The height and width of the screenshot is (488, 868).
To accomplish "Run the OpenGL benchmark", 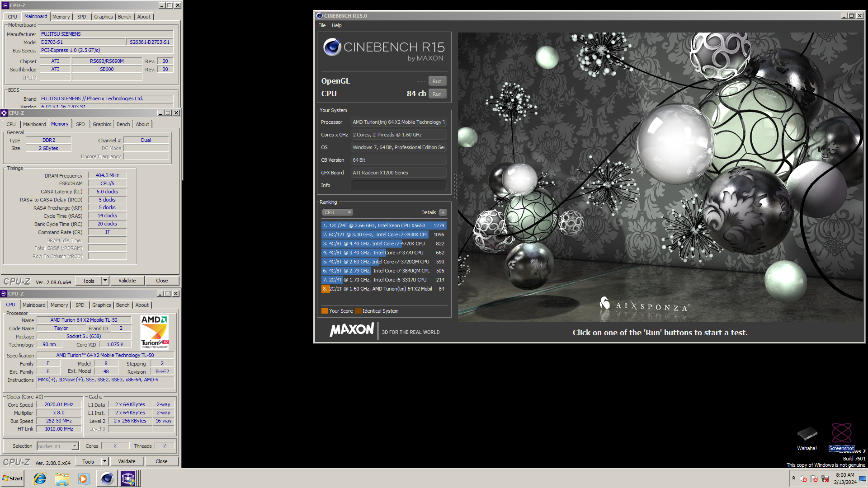I will pos(437,81).
